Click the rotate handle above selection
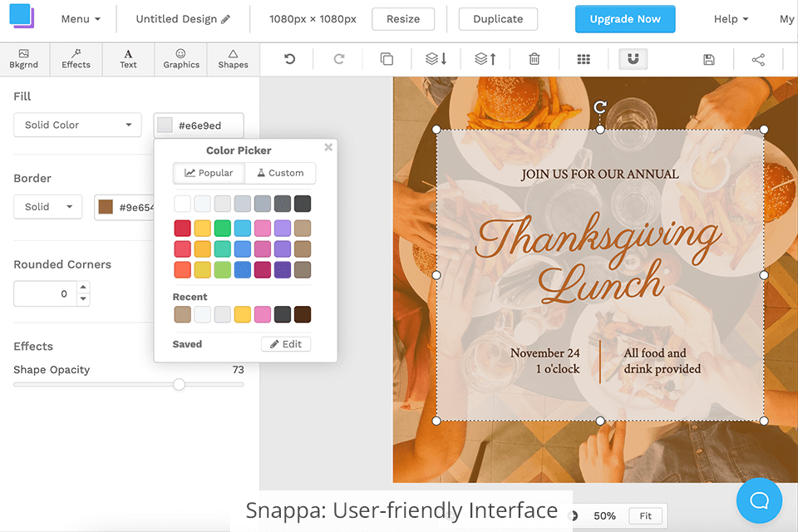 click(x=600, y=107)
